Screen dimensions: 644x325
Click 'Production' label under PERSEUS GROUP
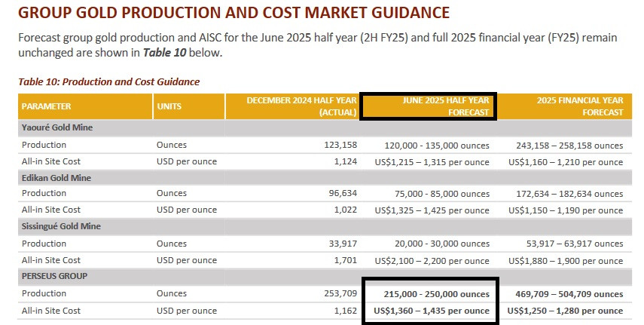point(44,293)
